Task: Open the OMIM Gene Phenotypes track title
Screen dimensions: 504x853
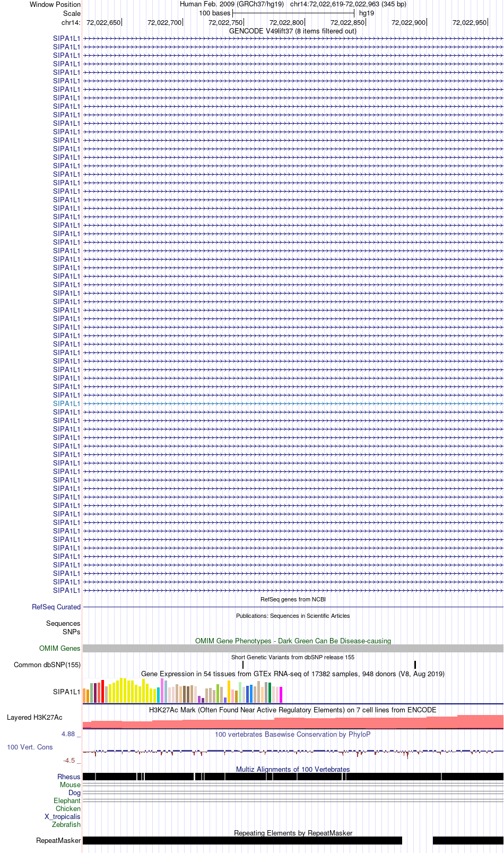Action: [293, 641]
